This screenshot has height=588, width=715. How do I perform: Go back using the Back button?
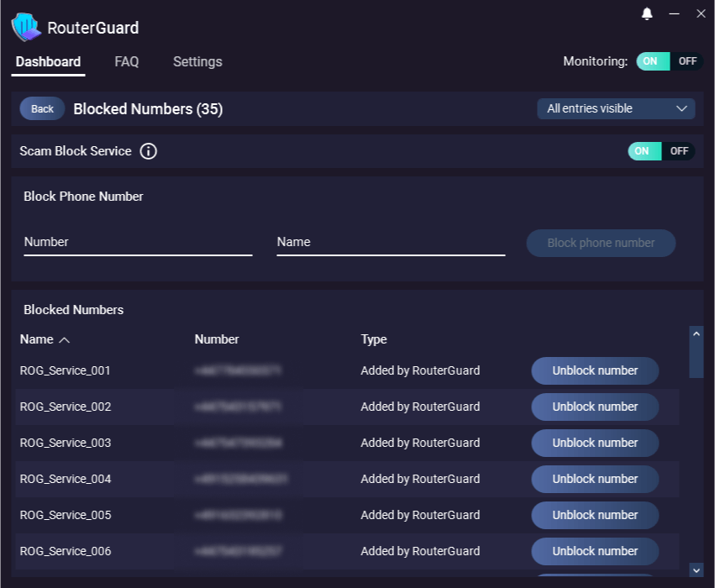pos(42,108)
